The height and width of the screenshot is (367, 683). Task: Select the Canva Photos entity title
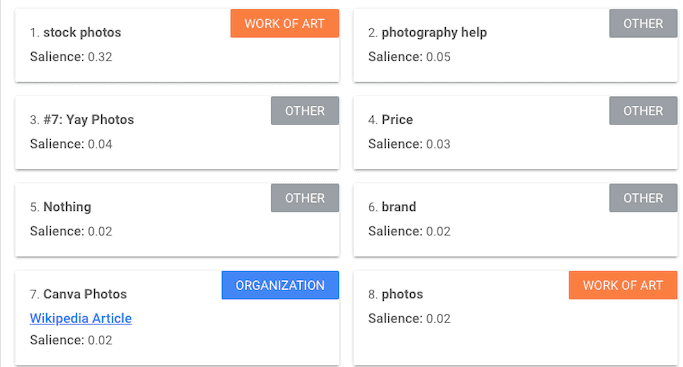point(85,294)
